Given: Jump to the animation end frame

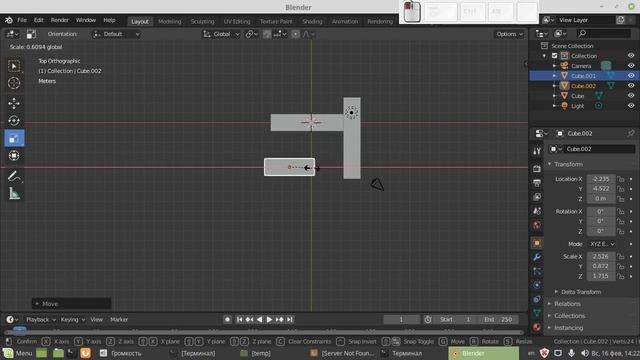Looking at the screenshot, I should 289,320.
